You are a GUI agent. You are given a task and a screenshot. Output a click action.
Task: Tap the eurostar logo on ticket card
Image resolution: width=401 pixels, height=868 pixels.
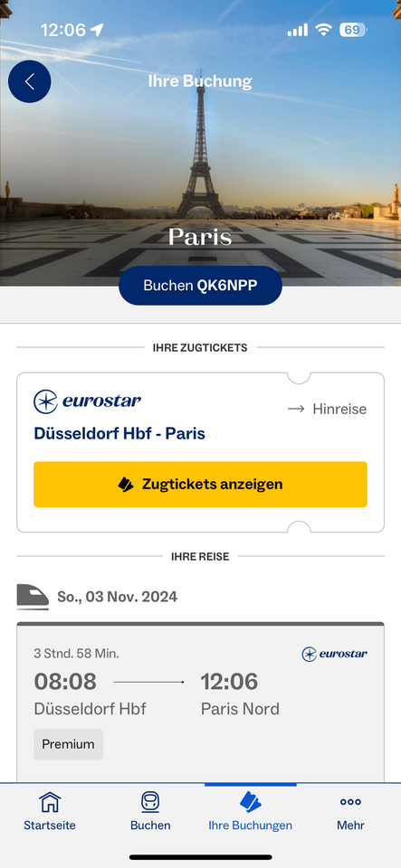(88, 401)
